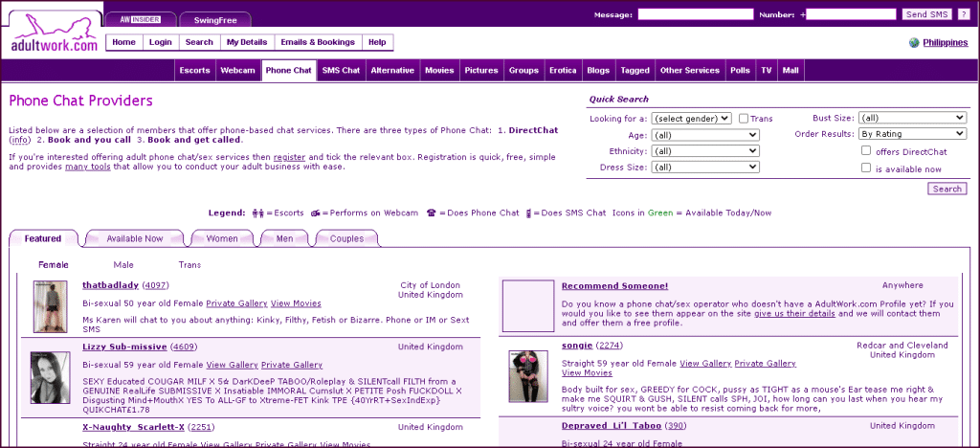
Task: Open the SMS help question-mark button
Action: pyautogui.click(x=963, y=14)
